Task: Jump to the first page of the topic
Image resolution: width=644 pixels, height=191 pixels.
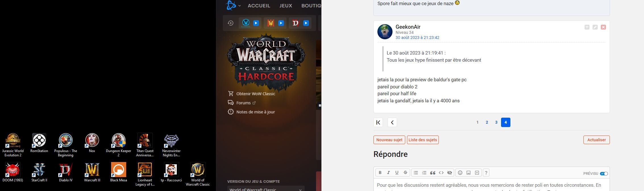Action: coord(378,122)
